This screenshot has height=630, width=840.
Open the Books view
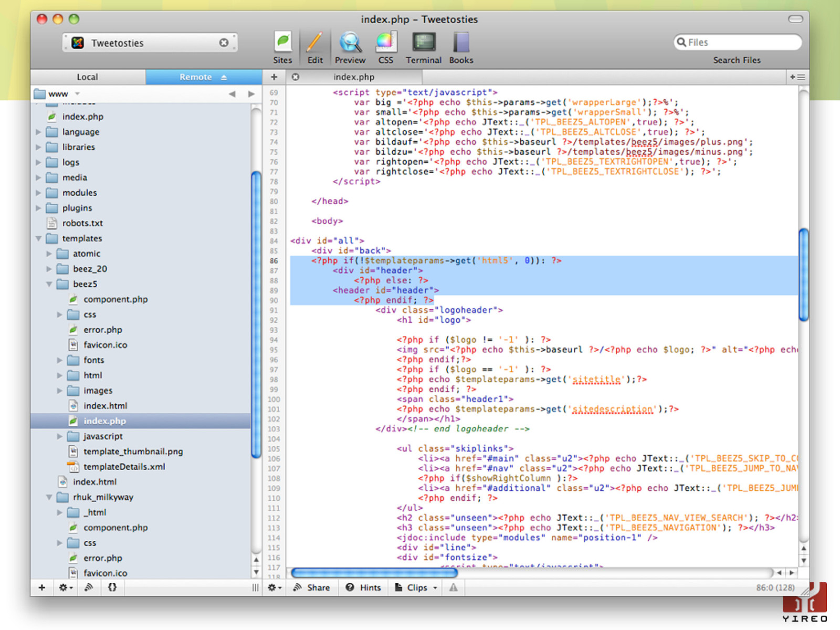(461, 48)
